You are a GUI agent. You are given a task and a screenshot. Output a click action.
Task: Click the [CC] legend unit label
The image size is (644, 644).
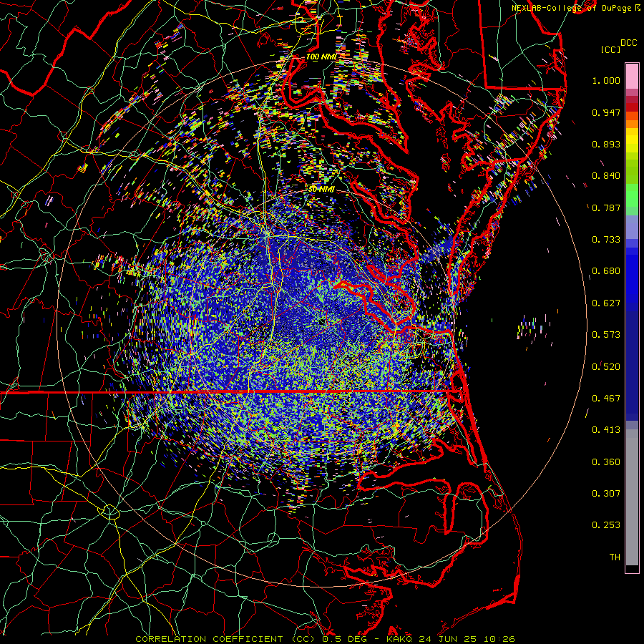(610, 49)
